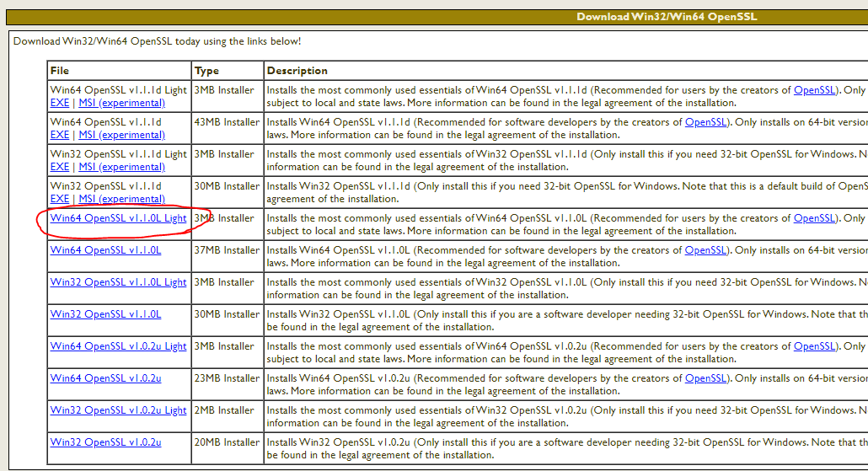Open the 20MB Win32 OpenSSL v1.0.2u link
This screenshot has width=868, height=471.
click(105, 442)
